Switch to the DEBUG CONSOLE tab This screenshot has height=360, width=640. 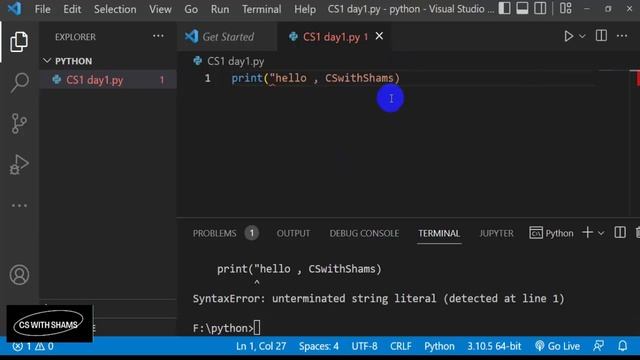[x=364, y=233]
